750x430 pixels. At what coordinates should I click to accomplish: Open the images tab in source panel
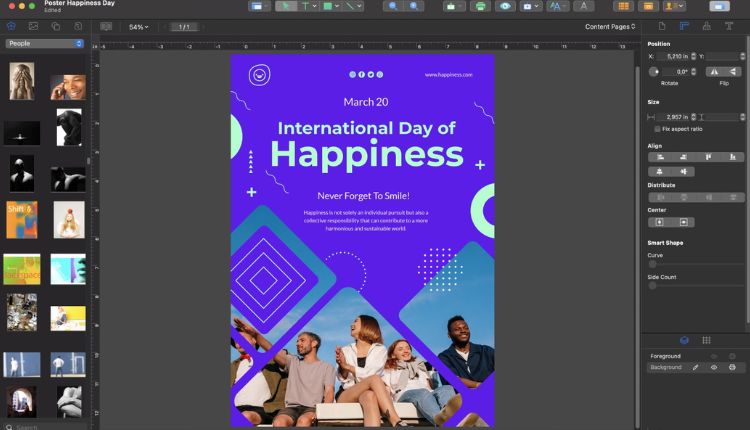coord(33,26)
